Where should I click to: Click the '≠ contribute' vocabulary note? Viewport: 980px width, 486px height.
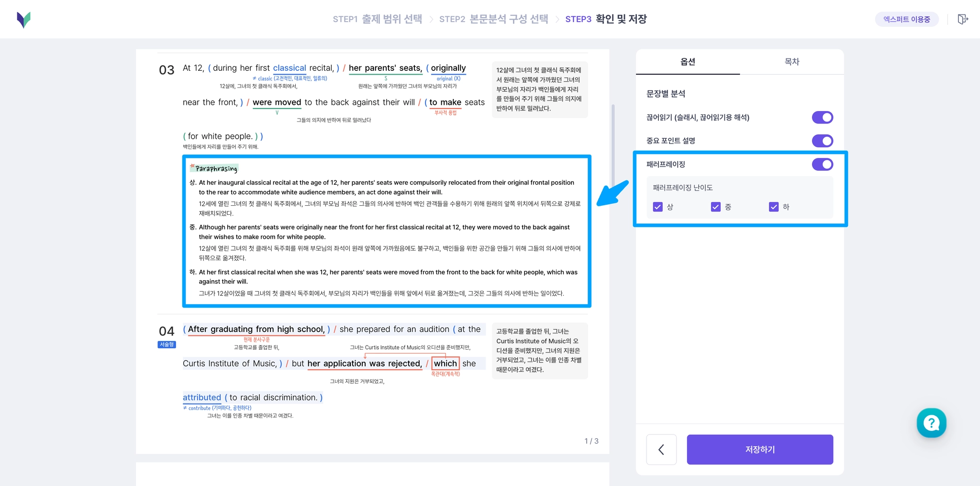click(x=217, y=408)
